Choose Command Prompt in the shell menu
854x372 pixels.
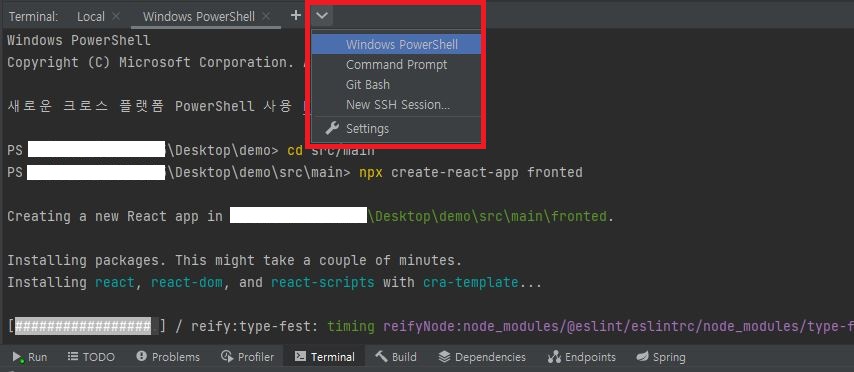(x=396, y=65)
